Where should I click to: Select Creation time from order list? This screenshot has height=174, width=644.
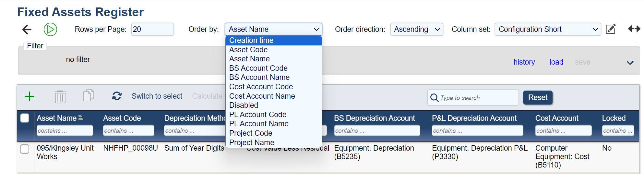tap(251, 41)
